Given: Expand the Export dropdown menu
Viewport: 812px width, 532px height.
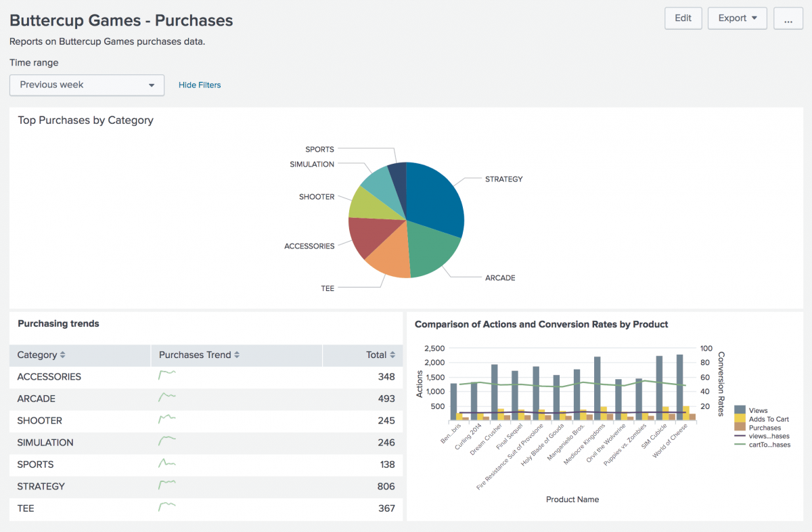Looking at the screenshot, I should pos(738,18).
